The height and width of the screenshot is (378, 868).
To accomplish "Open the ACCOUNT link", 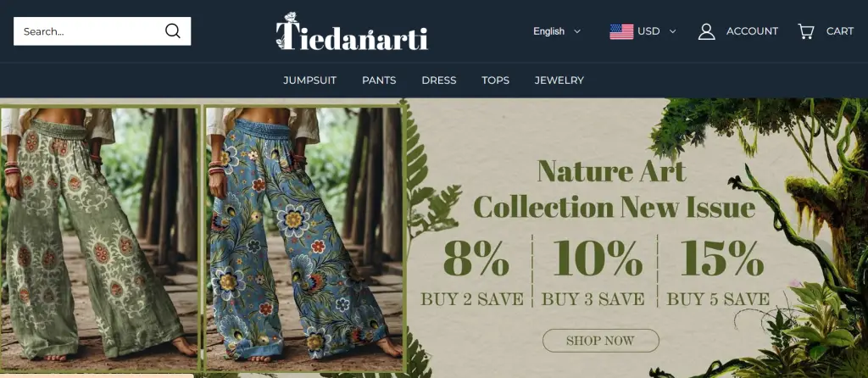I will pyautogui.click(x=753, y=31).
